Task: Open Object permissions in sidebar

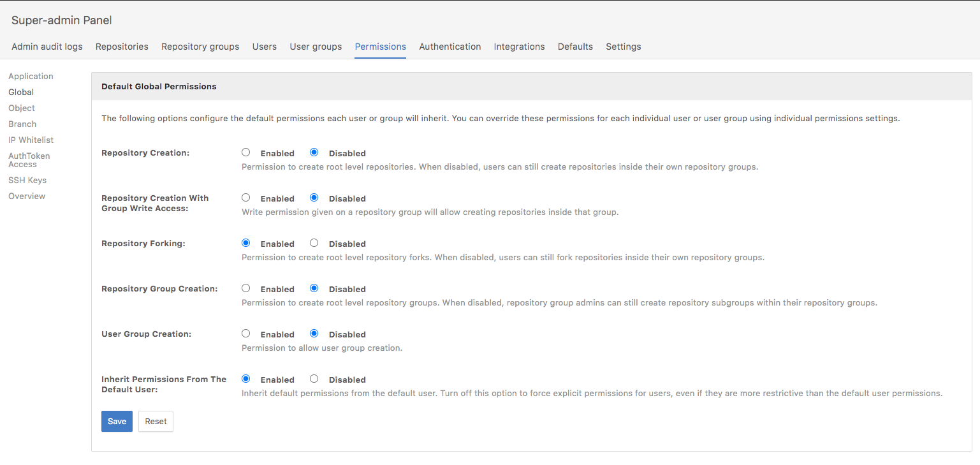Action: pos(22,108)
